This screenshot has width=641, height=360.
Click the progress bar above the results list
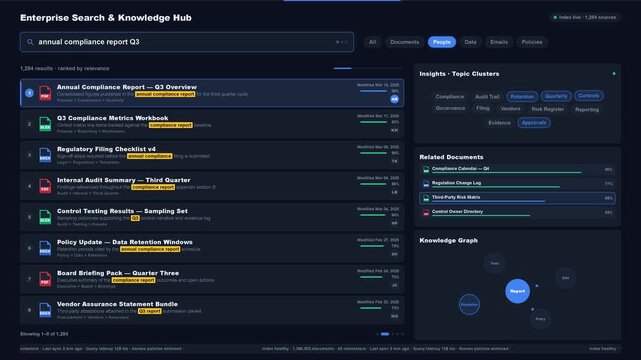pos(369,68)
